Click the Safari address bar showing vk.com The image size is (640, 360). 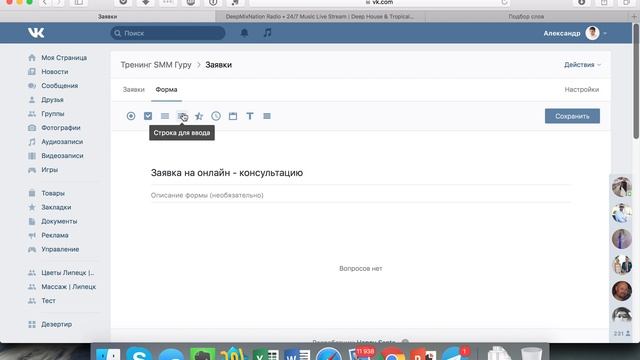point(380,2)
